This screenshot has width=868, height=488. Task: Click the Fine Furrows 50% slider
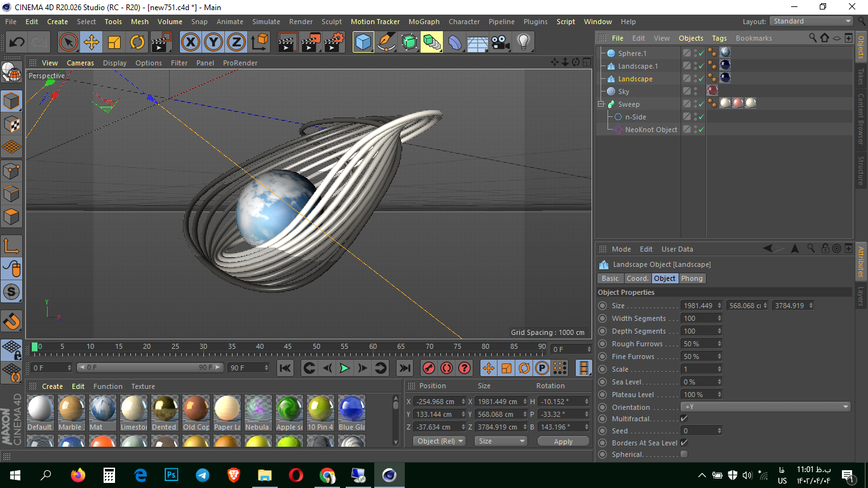701,356
